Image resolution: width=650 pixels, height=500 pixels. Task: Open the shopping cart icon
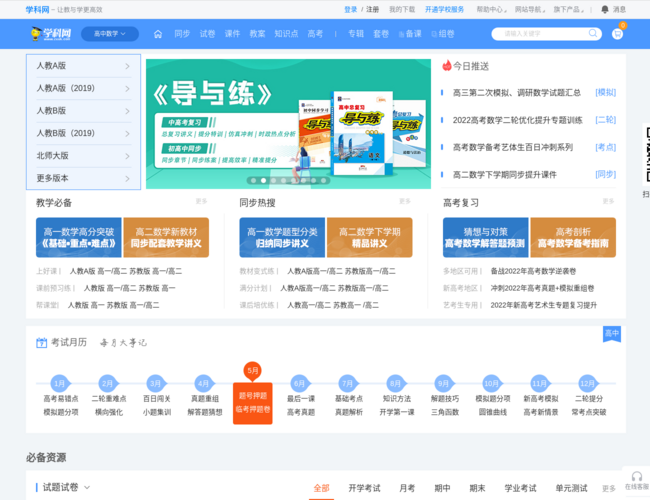click(617, 34)
